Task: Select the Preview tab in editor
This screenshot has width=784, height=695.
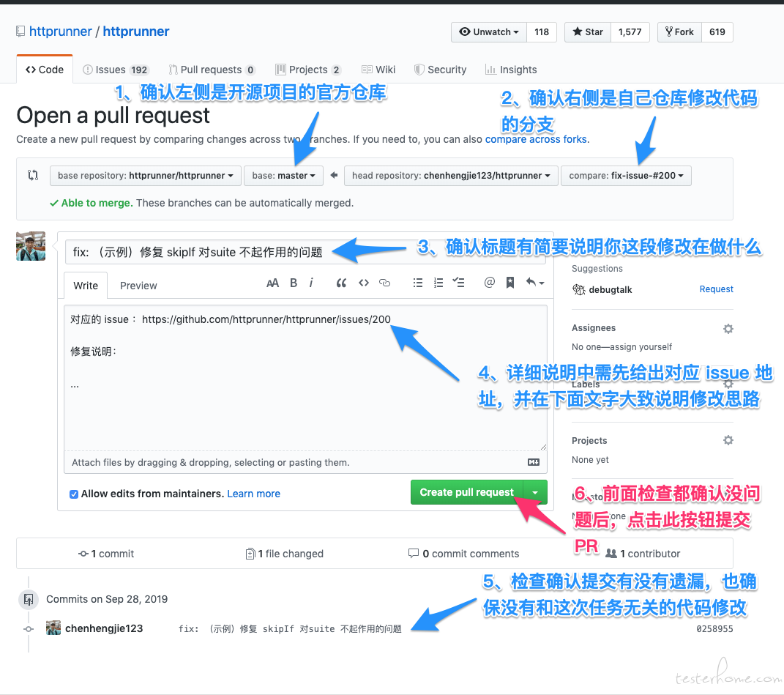Action: (x=138, y=286)
